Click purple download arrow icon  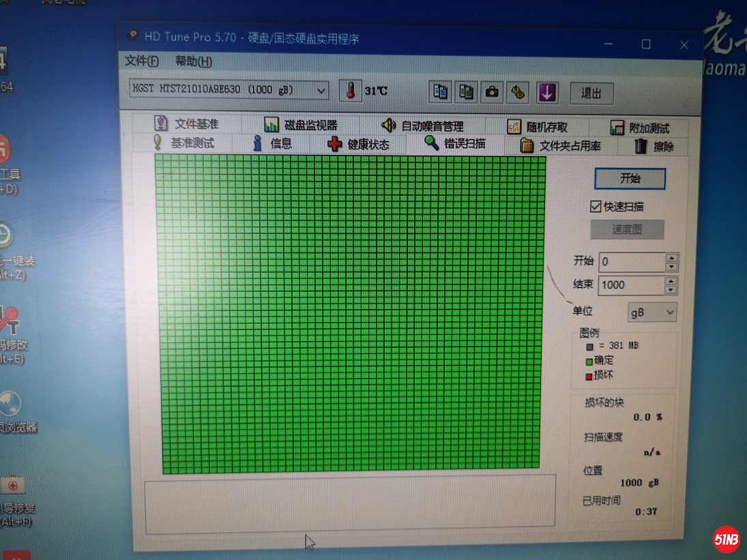coord(547,92)
